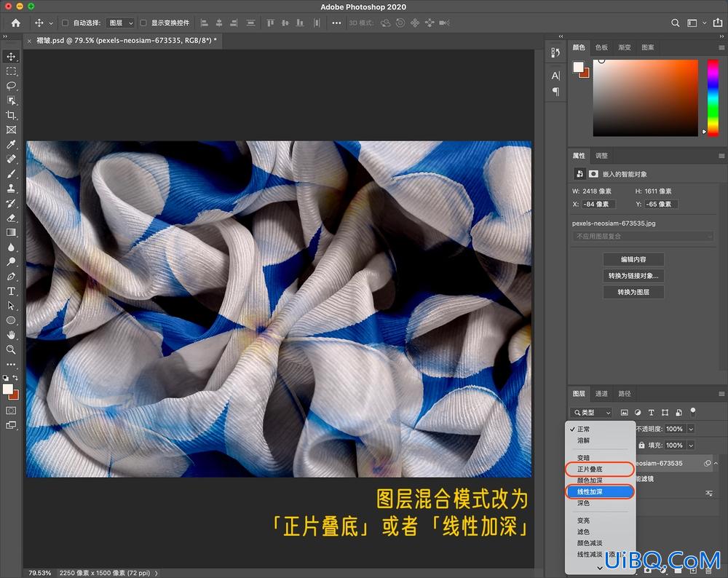
Task: Open the Character panel icon
Action: [555, 76]
